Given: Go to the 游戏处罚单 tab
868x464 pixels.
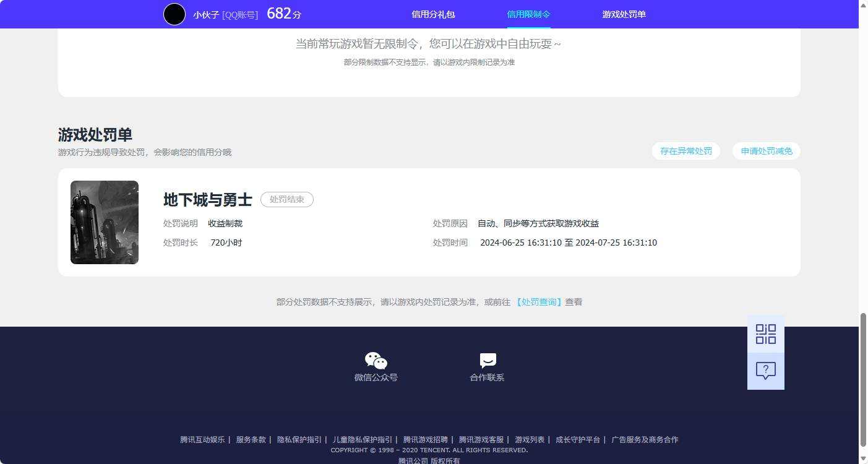Looking at the screenshot, I should [x=624, y=14].
